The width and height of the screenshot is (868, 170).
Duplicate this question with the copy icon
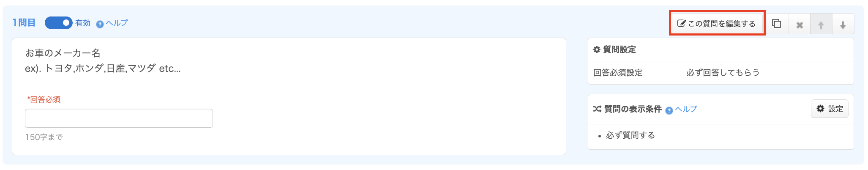777,24
